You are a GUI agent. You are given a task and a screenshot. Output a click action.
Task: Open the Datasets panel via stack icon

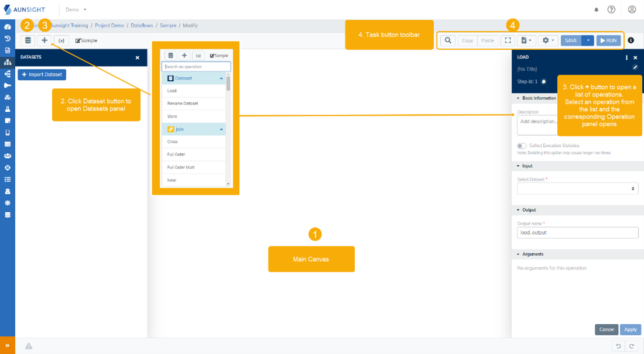[x=28, y=40]
